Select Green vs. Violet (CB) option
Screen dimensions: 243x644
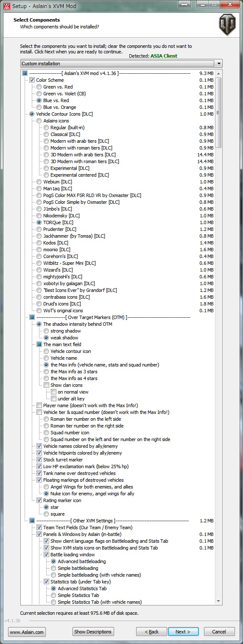tap(39, 94)
